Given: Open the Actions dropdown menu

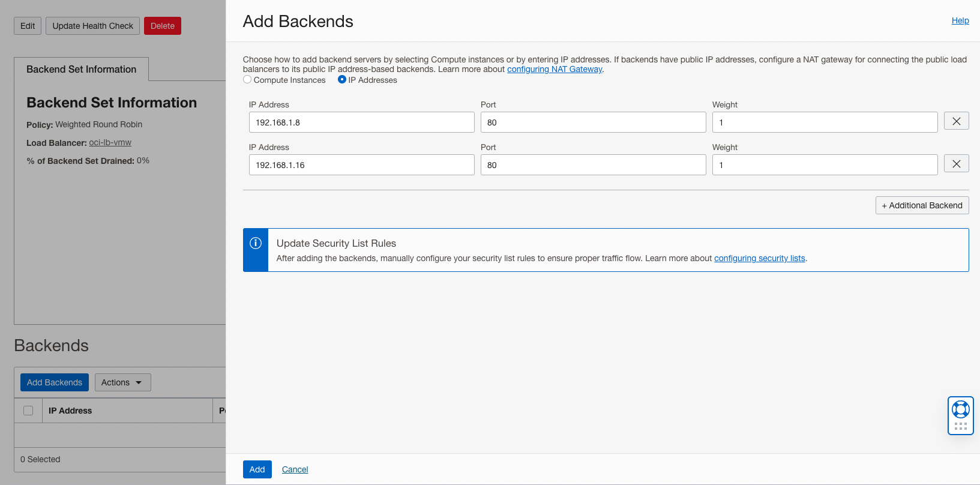Looking at the screenshot, I should [122, 382].
